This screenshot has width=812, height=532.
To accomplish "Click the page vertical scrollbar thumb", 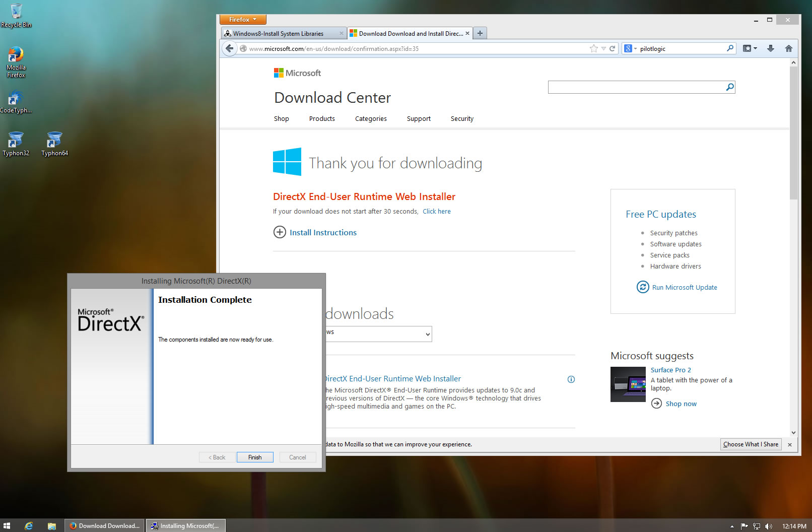I will point(793,133).
